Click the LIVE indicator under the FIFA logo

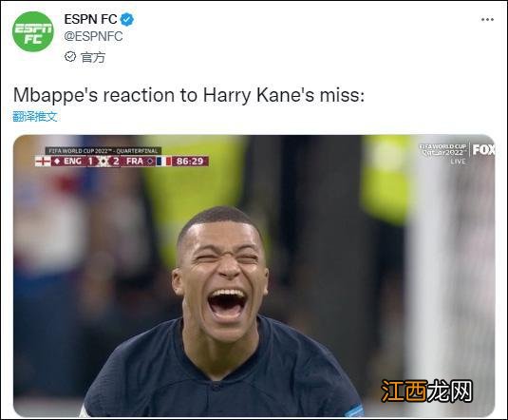pyautogui.click(x=458, y=162)
